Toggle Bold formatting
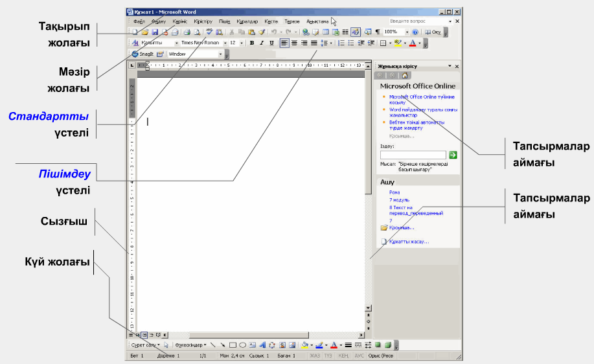The height and width of the screenshot is (364, 594). tap(251, 43)
